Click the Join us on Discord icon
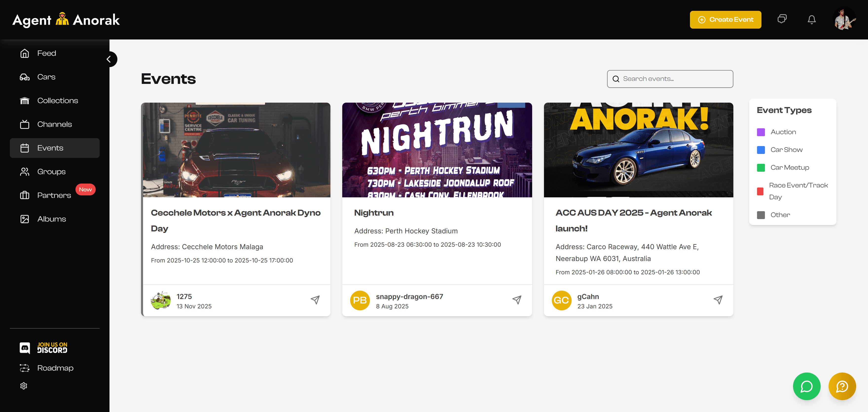The image size is (868, 412). (25, 348)
